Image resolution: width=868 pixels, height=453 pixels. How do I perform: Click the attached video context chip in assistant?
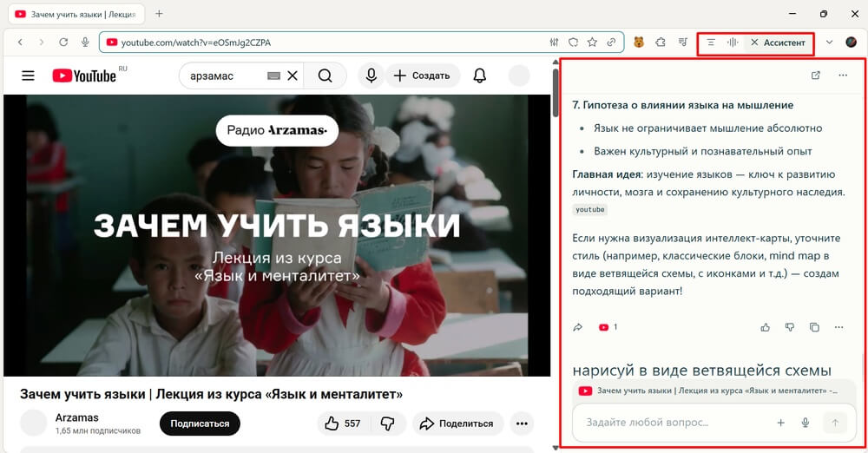pos(714,391)
